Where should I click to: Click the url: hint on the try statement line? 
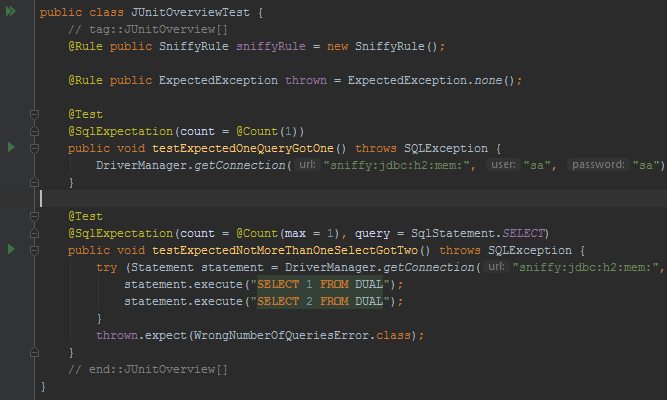coord(496,267)
